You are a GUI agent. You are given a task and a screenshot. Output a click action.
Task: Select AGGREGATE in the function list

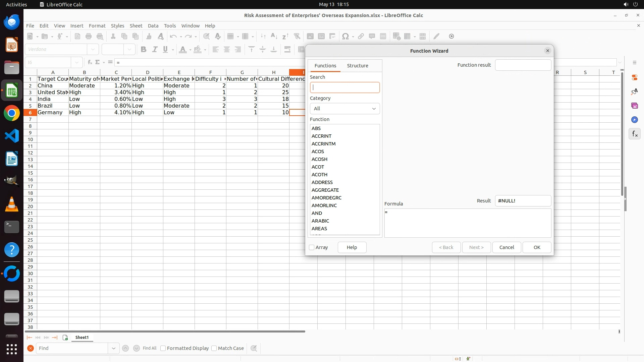325,190
